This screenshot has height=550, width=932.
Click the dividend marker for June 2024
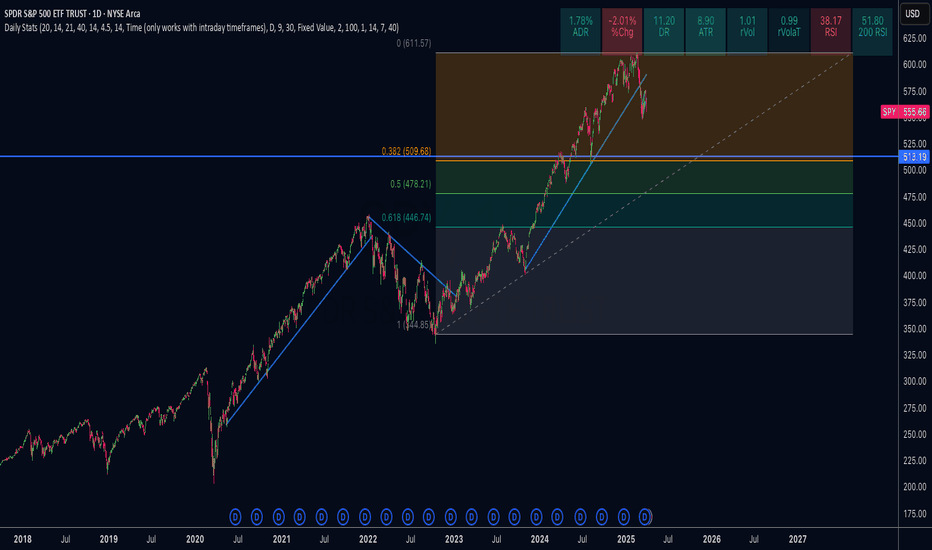[580, 517]
